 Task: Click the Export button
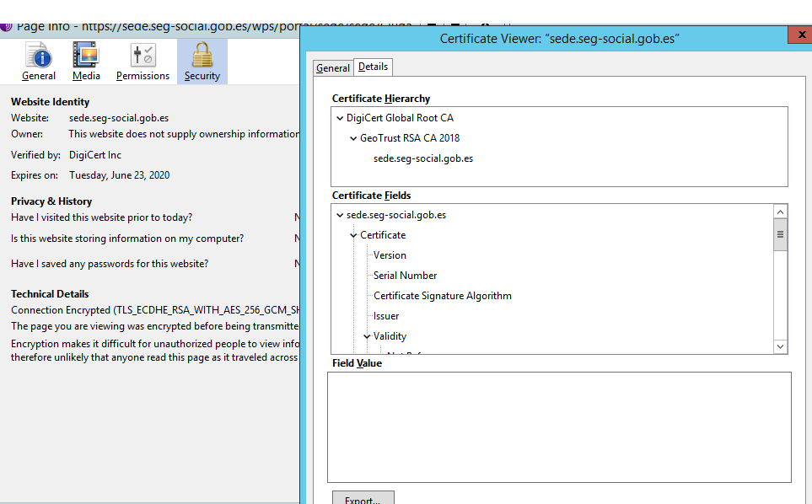click(363, 498)
